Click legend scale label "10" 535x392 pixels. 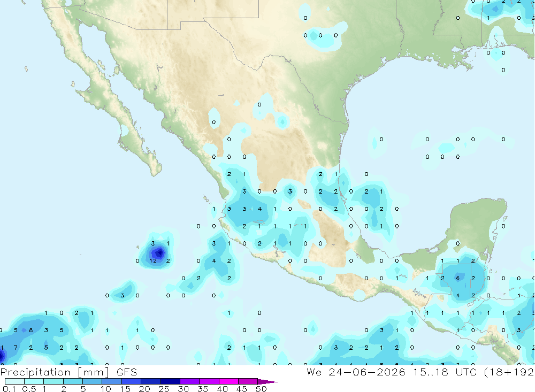[105, 389]
